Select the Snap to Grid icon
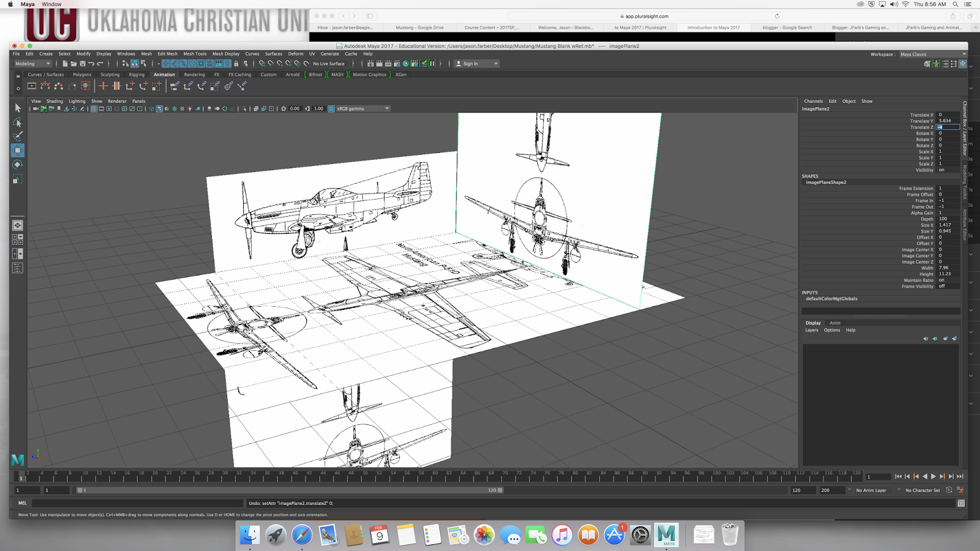Viewport: 980px width, 551px height. tap(165, 63)
